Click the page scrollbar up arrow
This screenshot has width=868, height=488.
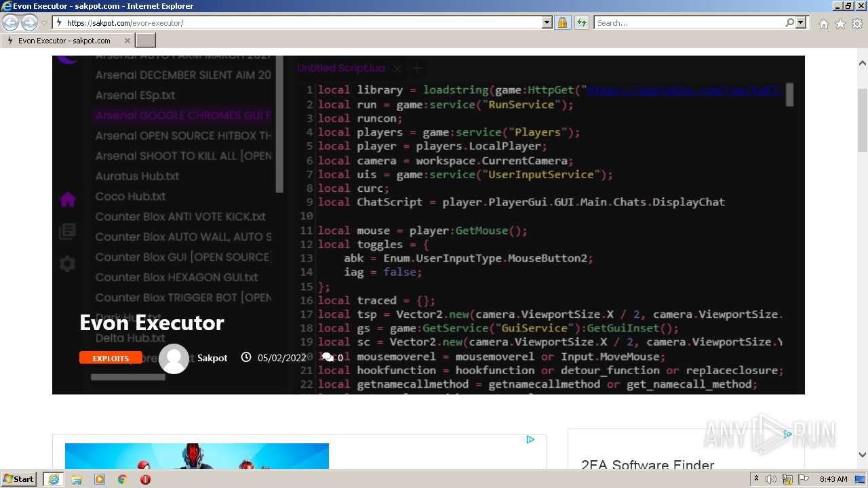[x=862, y=63]
